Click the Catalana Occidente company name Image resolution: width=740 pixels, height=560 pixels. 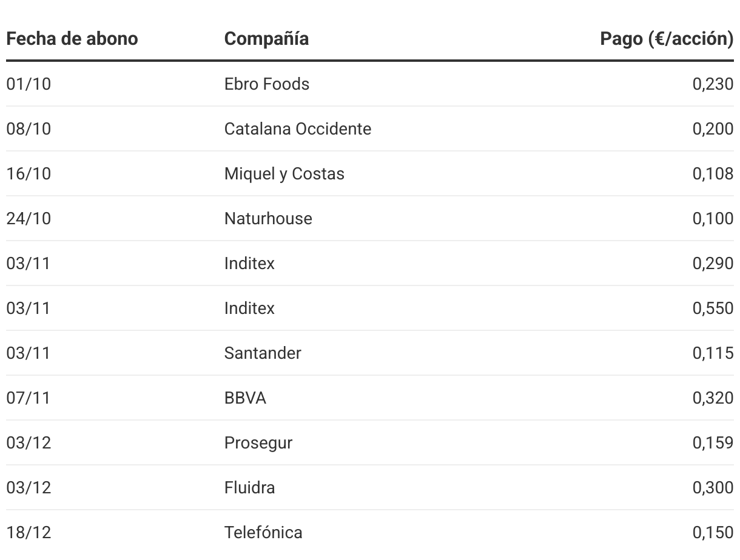[x=298, y=128]
